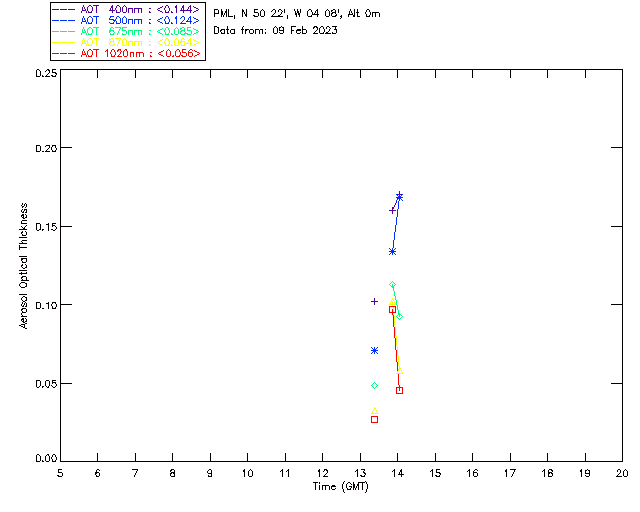Click the purple plus marker near 0.16

click(392, 210)
